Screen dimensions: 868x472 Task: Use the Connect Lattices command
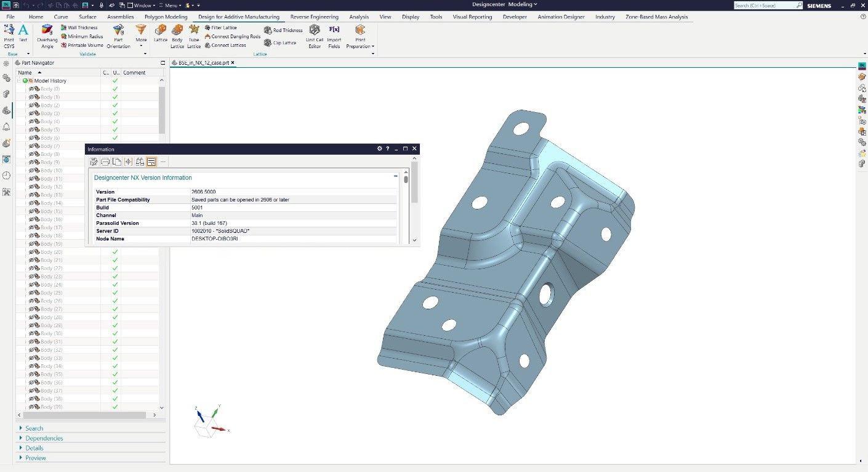click(225, 45)
